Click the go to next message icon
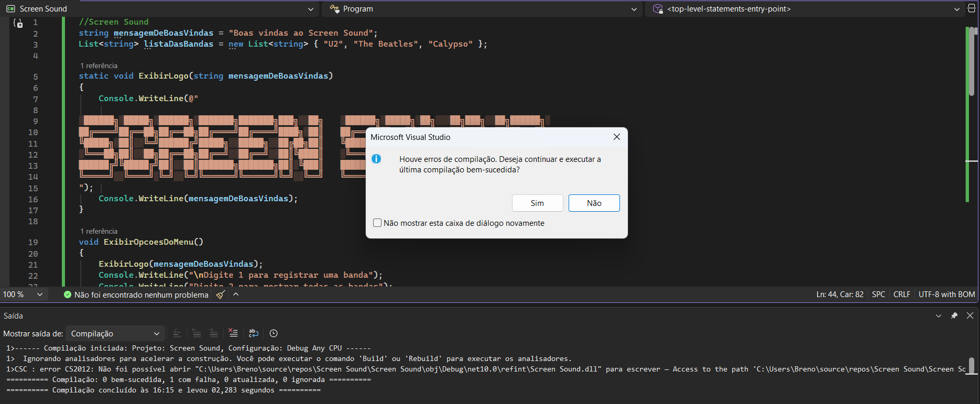The height and width of the screenshot is (404, 980). (213, 333)
